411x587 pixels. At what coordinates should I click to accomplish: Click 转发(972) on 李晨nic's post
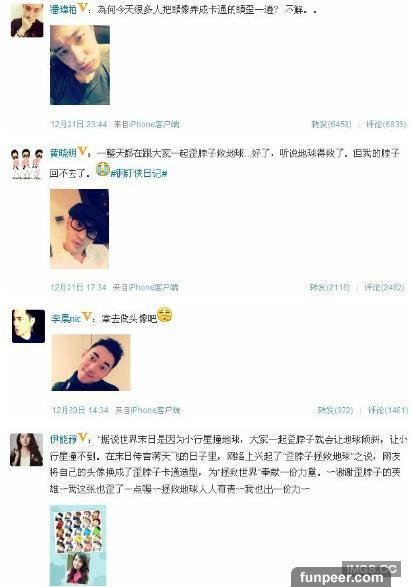tap(335, 410)
